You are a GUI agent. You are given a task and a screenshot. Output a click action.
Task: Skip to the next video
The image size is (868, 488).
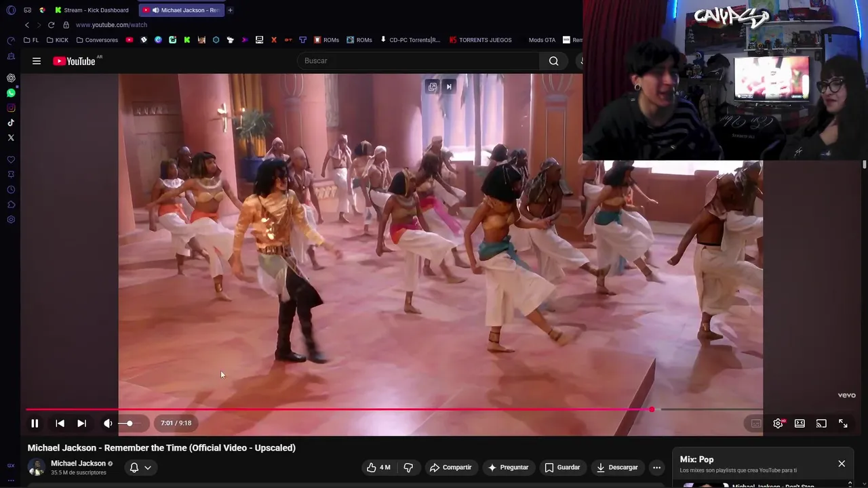click(x=81, y=424)
